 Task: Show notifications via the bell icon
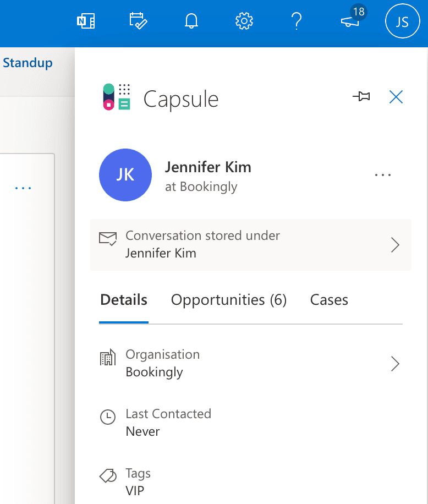tap(191, 21)
